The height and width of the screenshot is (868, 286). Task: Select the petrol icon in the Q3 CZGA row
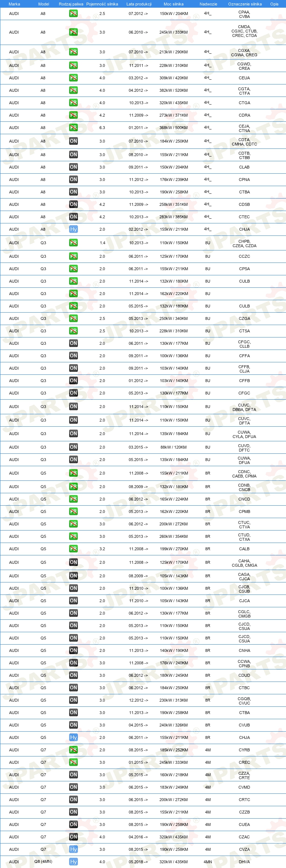(x=74, y=318)
